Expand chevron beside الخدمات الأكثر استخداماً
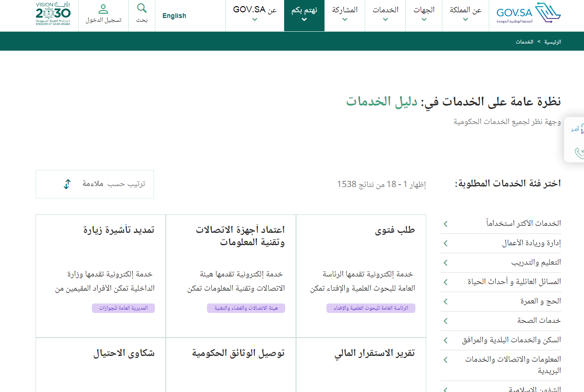584x392 pixels. tap(445, 223)
